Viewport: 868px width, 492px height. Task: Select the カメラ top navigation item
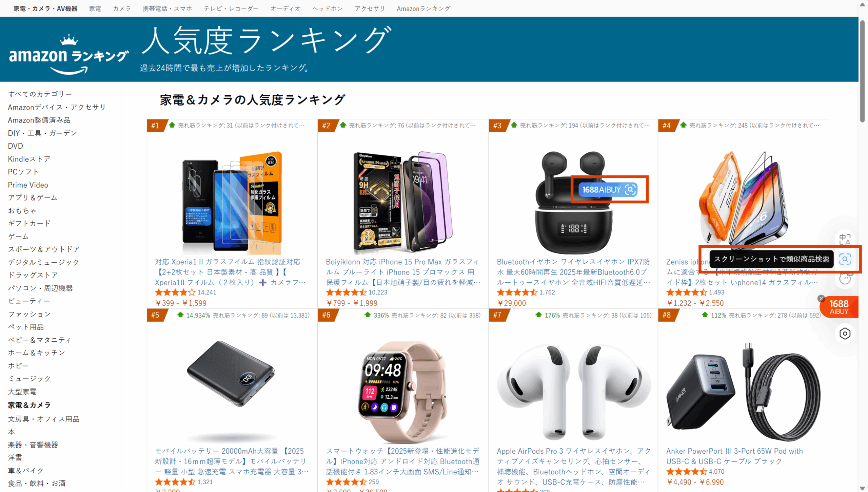122,8
